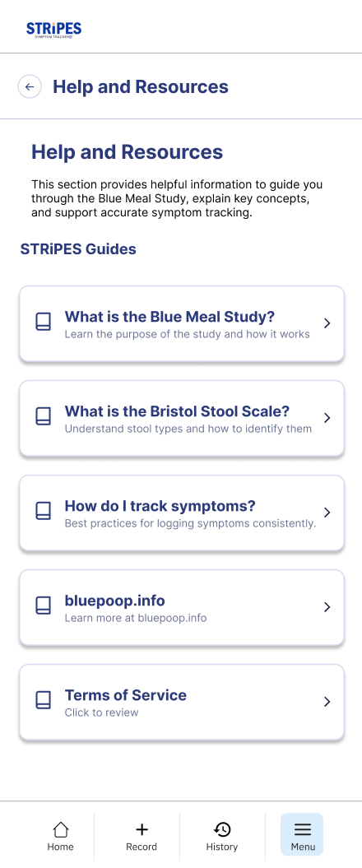
Task: Expand chevron on track symptoms card
Action: [327, 513]
